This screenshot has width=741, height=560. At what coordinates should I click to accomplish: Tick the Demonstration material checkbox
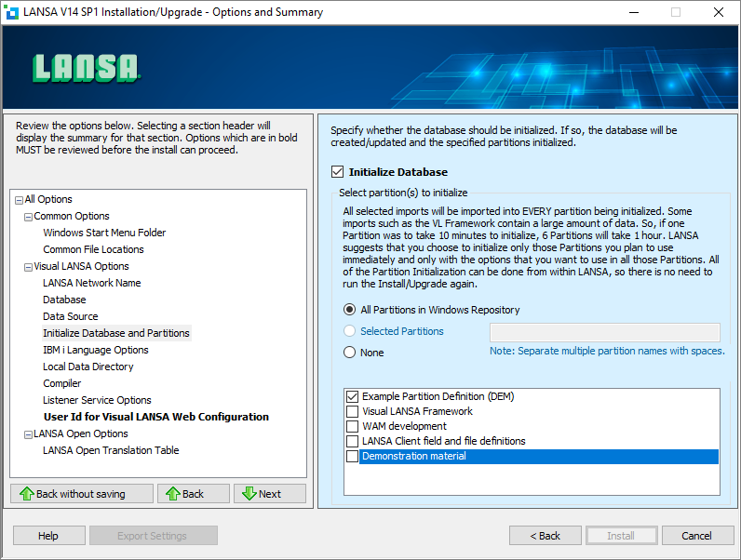pyautogui.click(x=352, y=456)
